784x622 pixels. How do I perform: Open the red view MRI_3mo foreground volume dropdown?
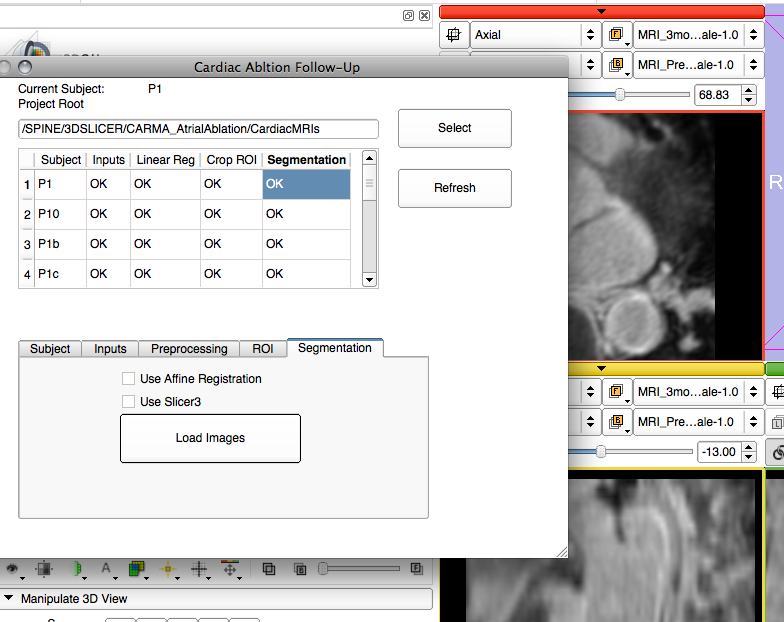pyautogui.click(x=695, y=35)
